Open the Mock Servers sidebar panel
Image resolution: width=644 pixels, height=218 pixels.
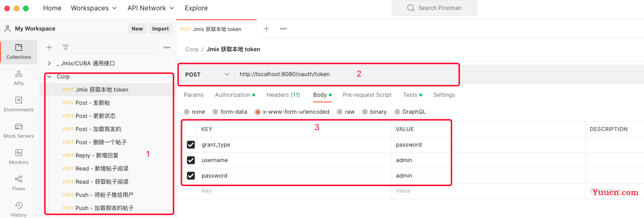click(19, 131)
